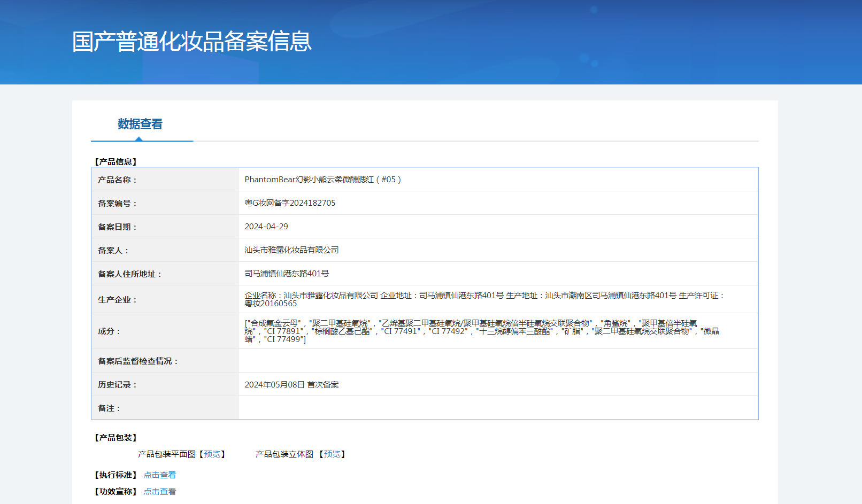Click the 备案后监督检查情况： label
Image resolution: width=862 pixels, height=504 pixels.
(138, 361)
